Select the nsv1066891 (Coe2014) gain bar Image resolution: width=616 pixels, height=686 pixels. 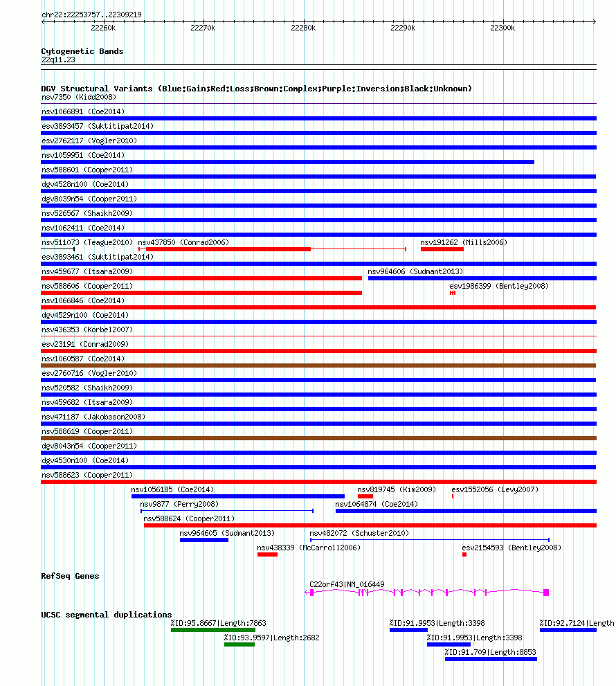318,118
